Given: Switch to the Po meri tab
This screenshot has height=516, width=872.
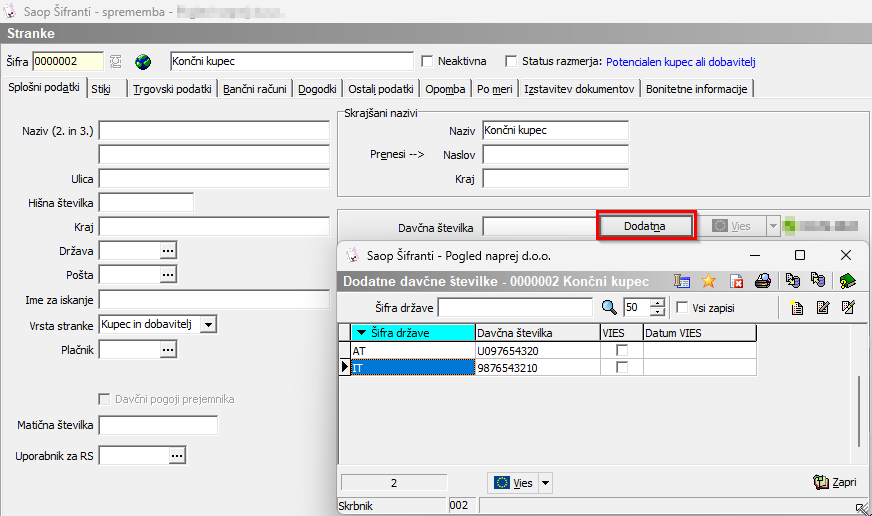Looking at the screenshot, I should tap(494, 89).
